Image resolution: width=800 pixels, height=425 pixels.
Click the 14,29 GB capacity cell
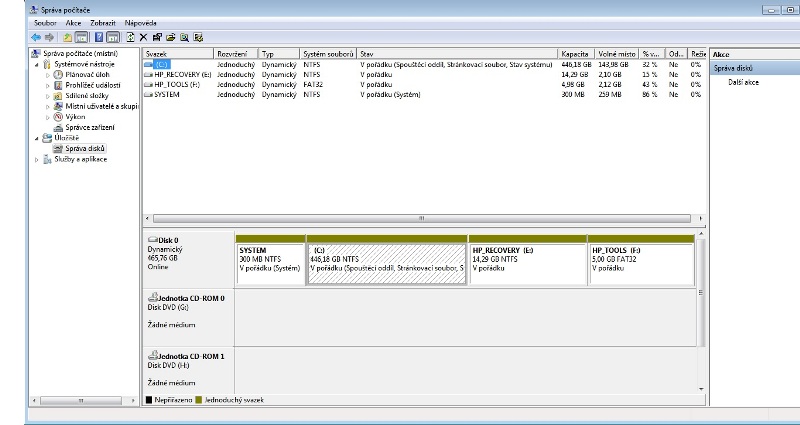(x=575, y=74)
